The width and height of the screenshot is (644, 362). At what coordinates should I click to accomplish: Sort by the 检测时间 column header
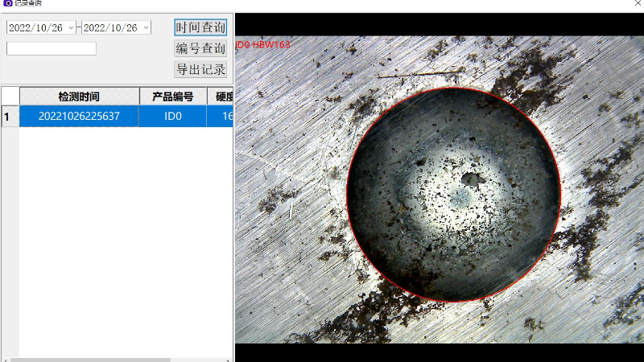(x=79, y=97)
